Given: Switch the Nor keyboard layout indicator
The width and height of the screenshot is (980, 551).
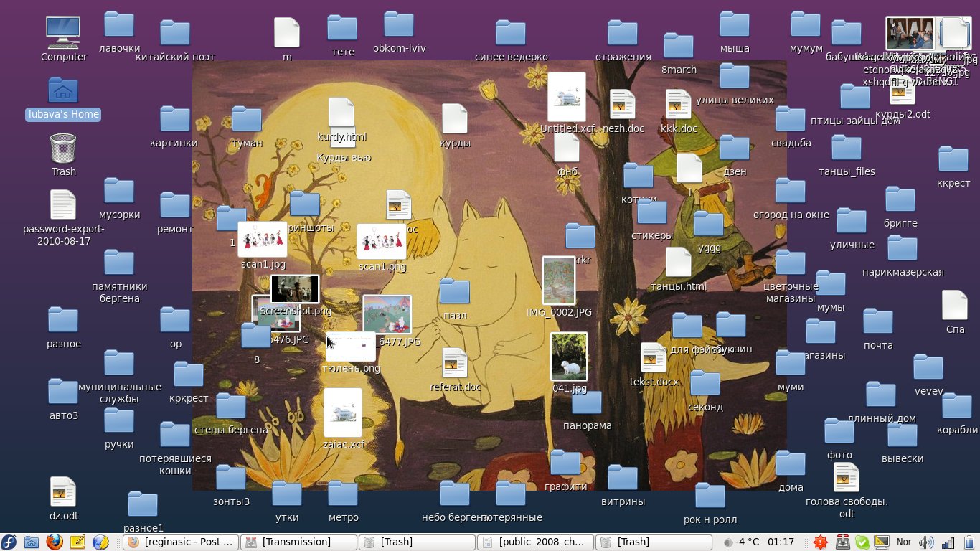Looking at the screenshot, I should tap(904, 542).
